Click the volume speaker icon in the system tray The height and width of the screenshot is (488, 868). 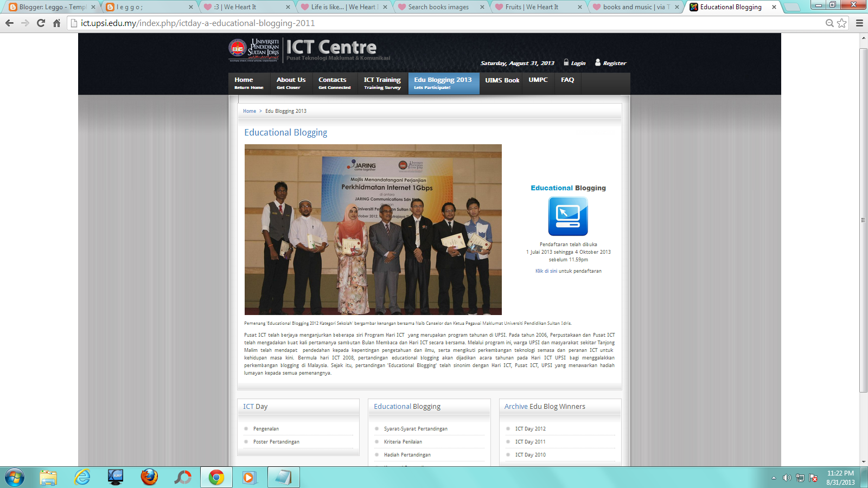[x=787, y=478]
